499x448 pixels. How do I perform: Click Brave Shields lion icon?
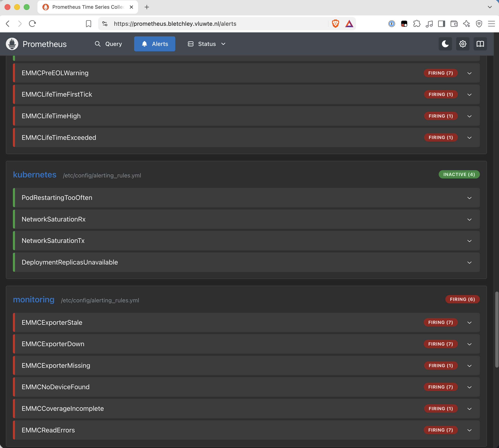click(335, 24)
